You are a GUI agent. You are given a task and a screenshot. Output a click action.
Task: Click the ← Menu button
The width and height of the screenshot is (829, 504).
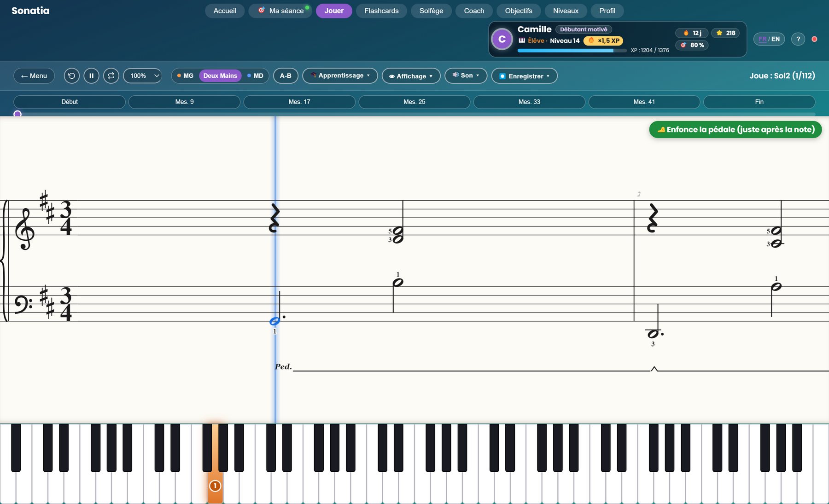[34, 75]
